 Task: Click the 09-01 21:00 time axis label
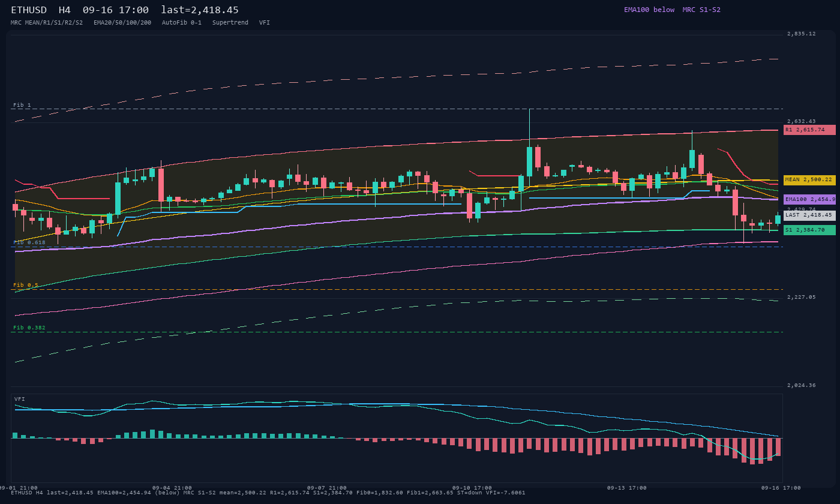pos(18,488)
